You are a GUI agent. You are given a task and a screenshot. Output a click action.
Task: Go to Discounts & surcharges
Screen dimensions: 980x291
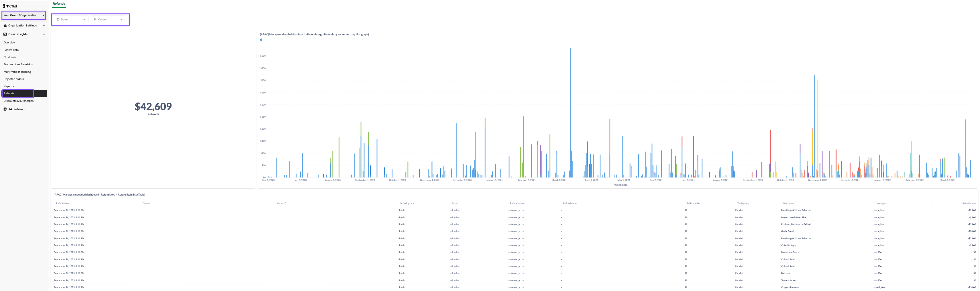(x=19, y=101)
